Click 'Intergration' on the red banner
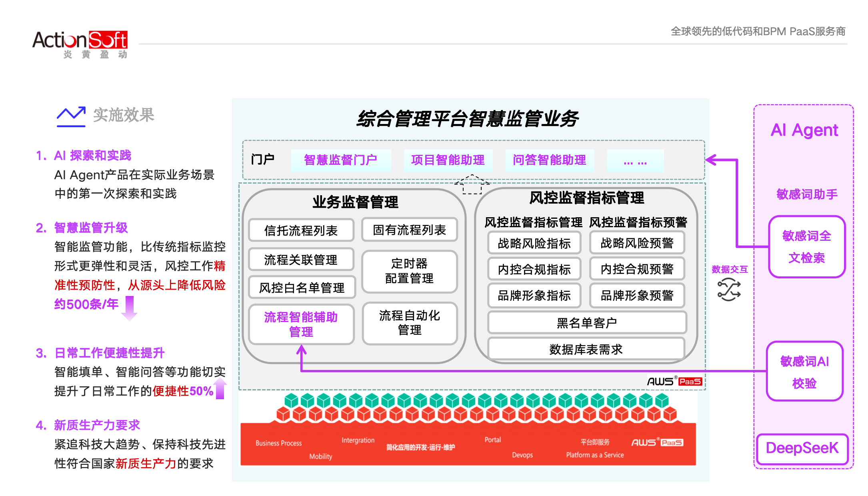 coord(358,440)
